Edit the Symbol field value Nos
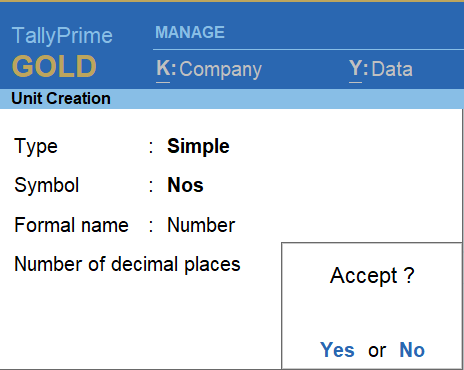The width and height of the screenshot is (464, 370). coord(185,185)
